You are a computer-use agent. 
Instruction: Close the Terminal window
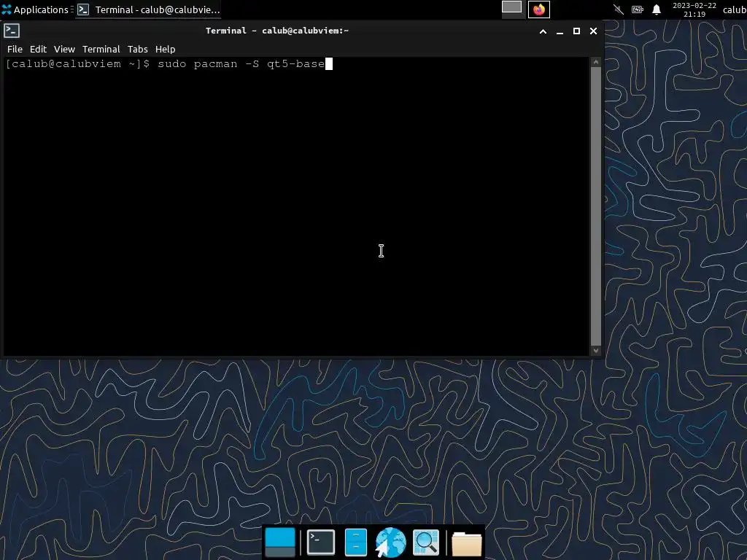click(x=593, y=31)
